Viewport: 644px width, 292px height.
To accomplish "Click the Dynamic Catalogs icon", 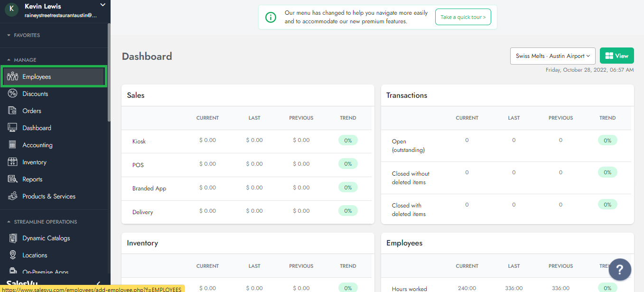I will pos(13,238).
